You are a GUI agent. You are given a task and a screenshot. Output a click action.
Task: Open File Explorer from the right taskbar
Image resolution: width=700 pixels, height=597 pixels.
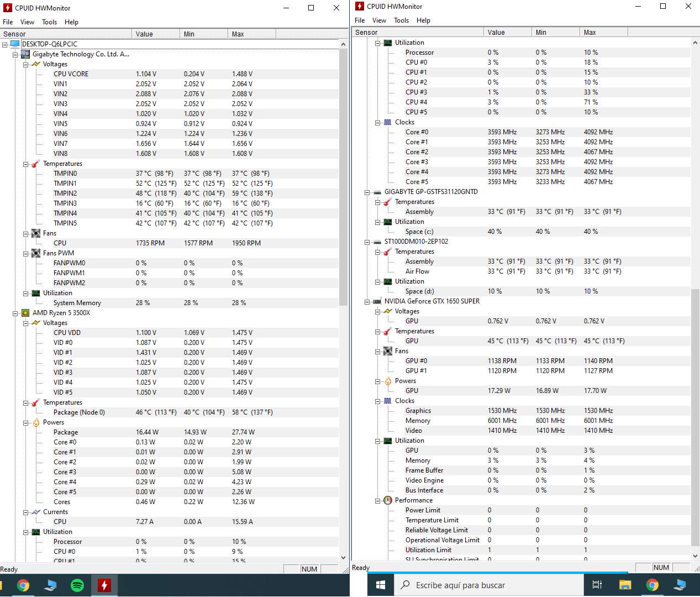(x=625, y=585)
